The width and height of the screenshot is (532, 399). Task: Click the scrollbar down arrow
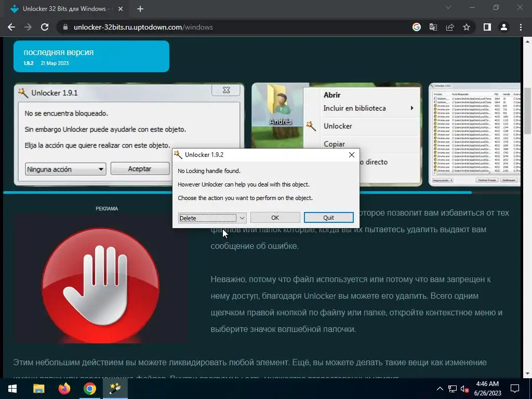pyautogui.click(x=527, y=374)
